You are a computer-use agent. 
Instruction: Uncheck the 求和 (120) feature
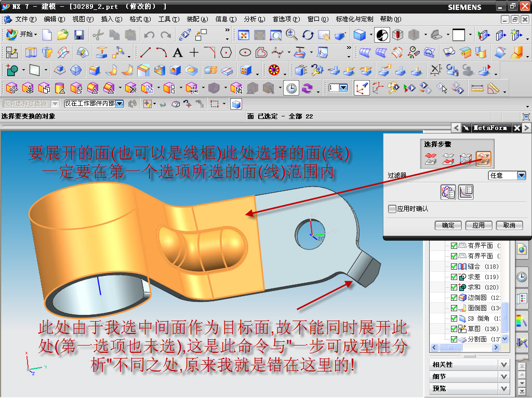[x=454, y=287]
